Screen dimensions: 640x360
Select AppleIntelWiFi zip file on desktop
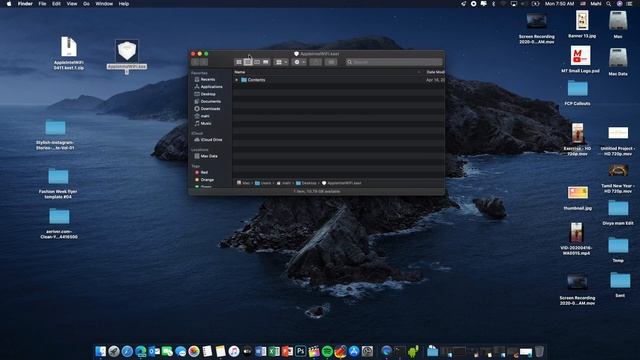tap(69, 53)
